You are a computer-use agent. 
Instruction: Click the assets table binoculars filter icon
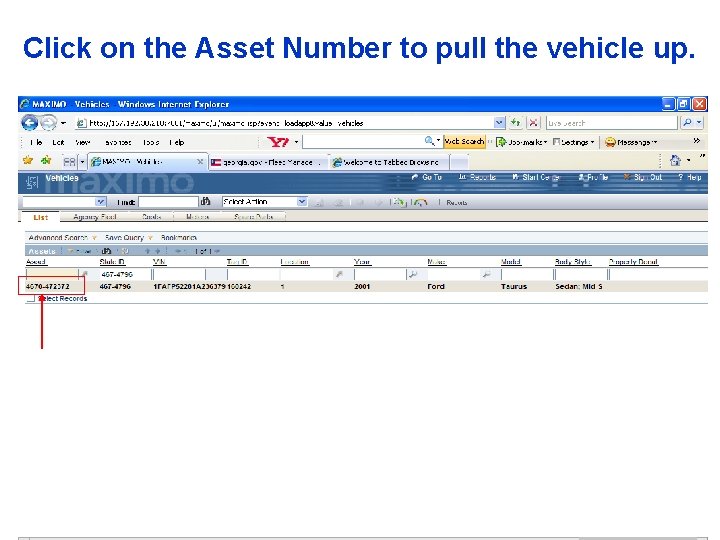[106, 251]
